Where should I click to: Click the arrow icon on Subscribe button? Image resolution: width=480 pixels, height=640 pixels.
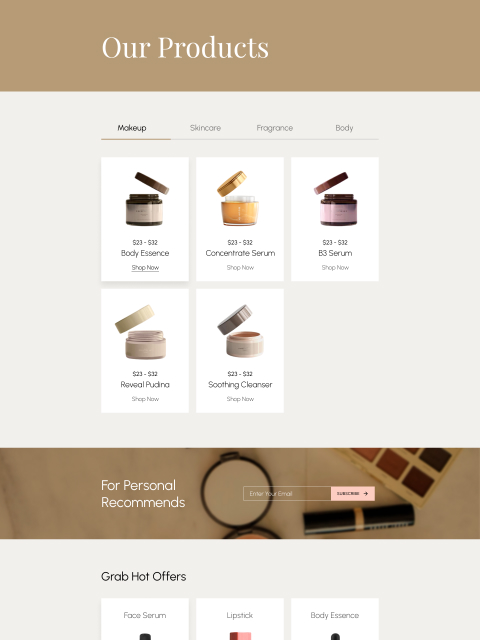point(366,493)
